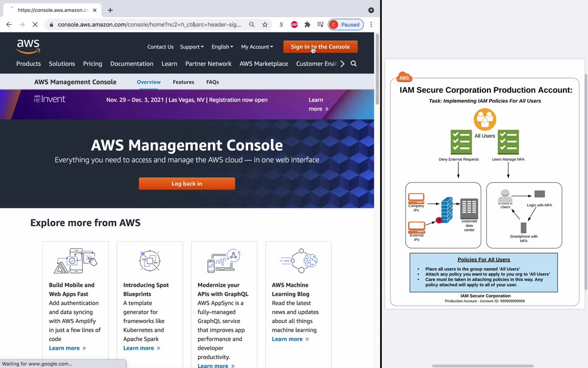
Task: Click the padlock site info icon
Action: pos(52,25)
